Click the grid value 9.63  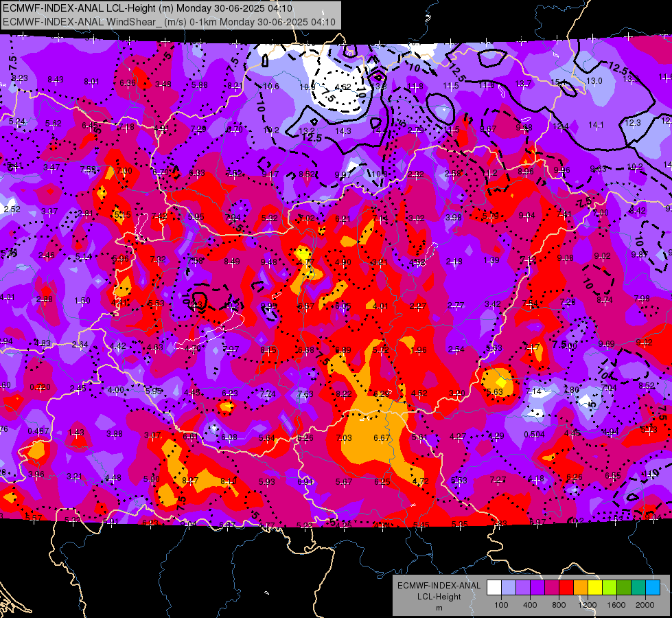(x=599, y=168)
